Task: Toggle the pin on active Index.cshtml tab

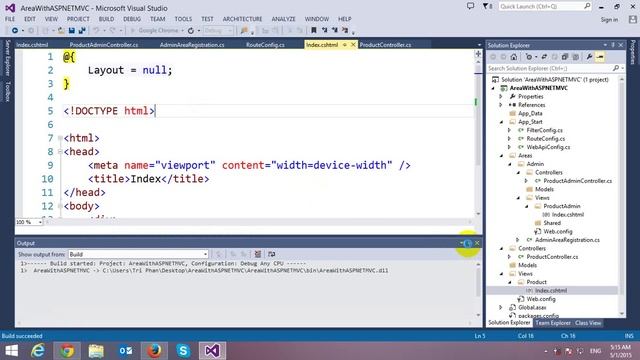Action: coord(345,44)
